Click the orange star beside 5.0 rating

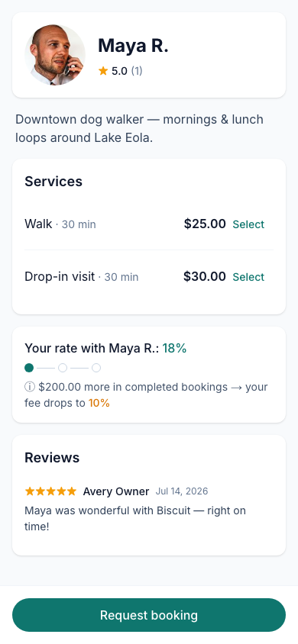tap(102, 71)
